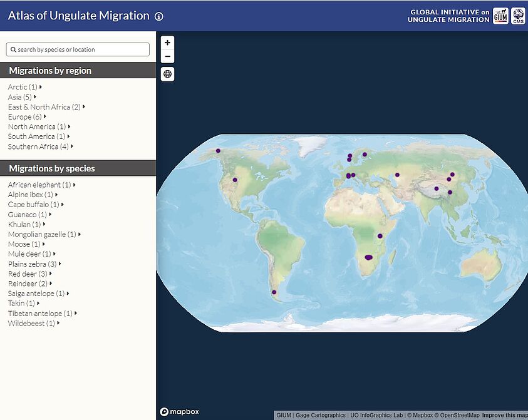The width and height of the screenshot is (528, 420).
Task: Expand the Red deer (3) species entry
Action: 28,274
